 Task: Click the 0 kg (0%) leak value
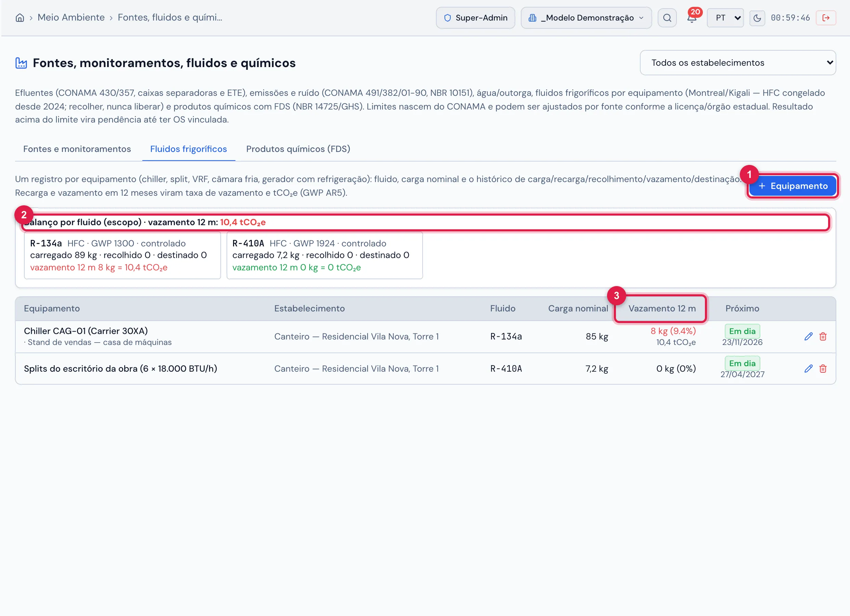pyautogui.click(x=676, y=369)
